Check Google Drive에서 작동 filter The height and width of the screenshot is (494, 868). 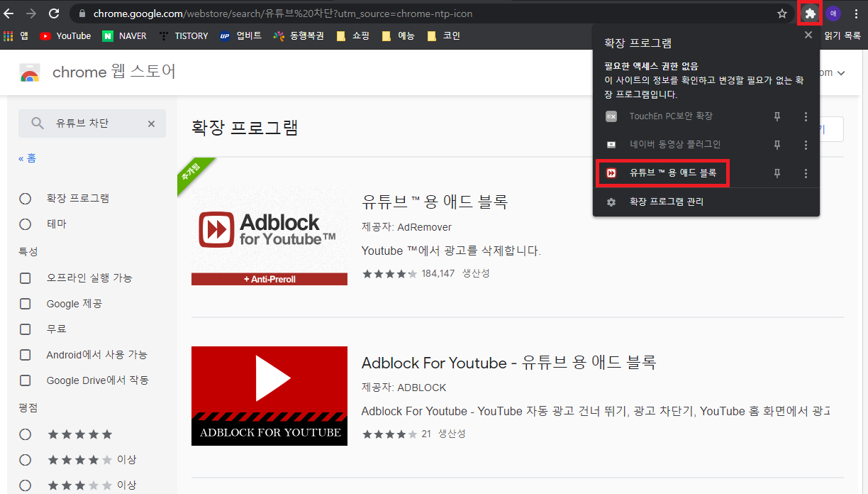[x=26, y=380]
